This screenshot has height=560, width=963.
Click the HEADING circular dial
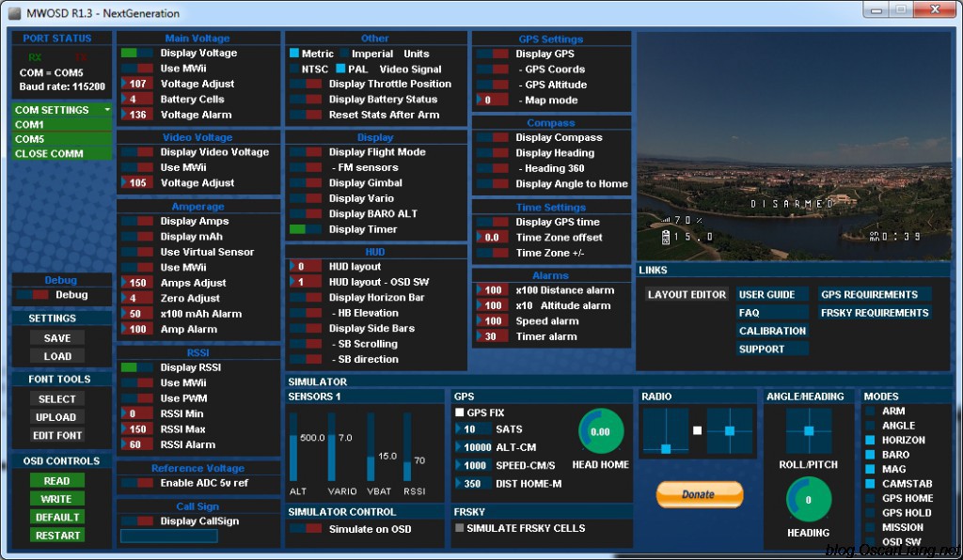(808, 500)
